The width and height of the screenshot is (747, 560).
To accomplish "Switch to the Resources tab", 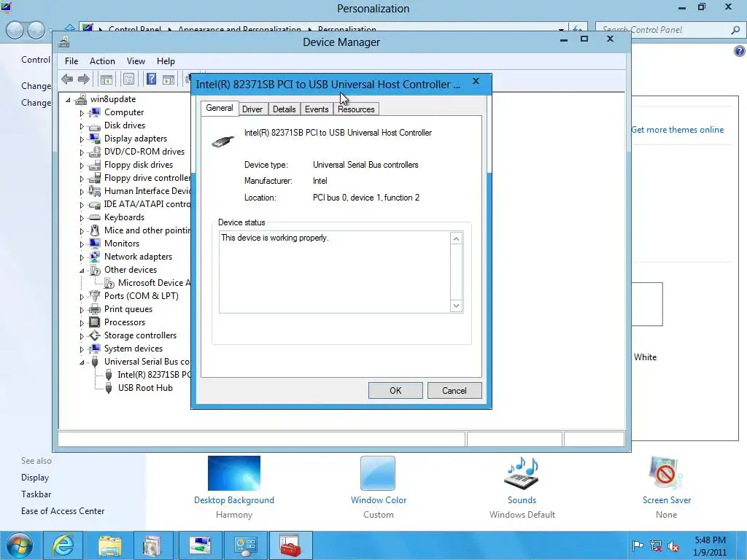I will [356, 109].
